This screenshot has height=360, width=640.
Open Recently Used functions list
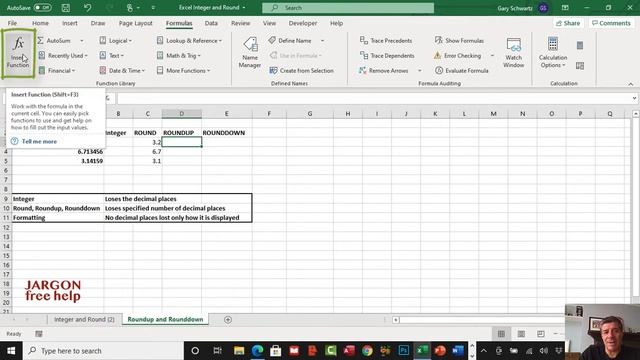click(x=63, y=56)
